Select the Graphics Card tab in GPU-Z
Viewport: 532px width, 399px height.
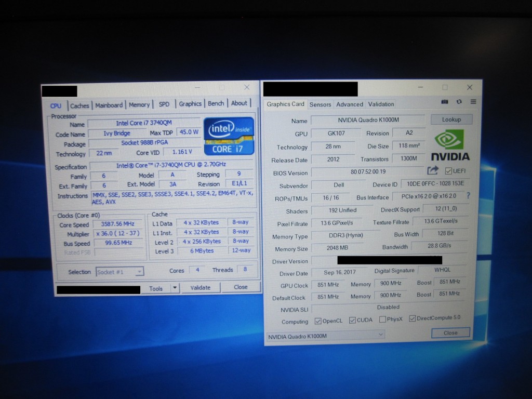285,104
